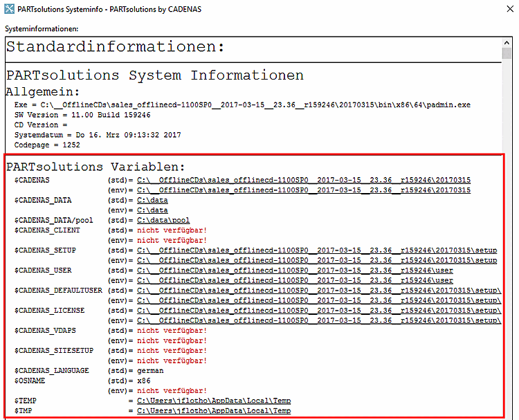Click the scrollbar up arrow
This screenshot has width=519, height=420.
pyautogui.click(x=507, y=43)
